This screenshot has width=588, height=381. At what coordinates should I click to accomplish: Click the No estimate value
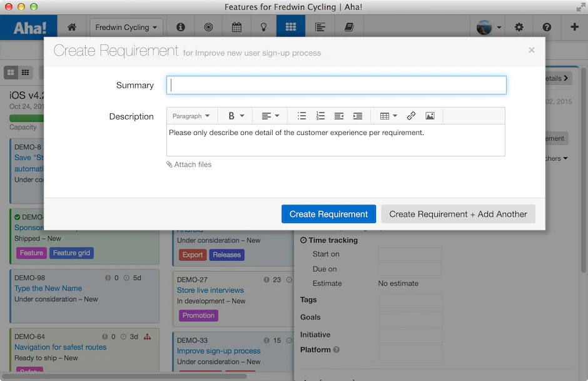point(398,283)
